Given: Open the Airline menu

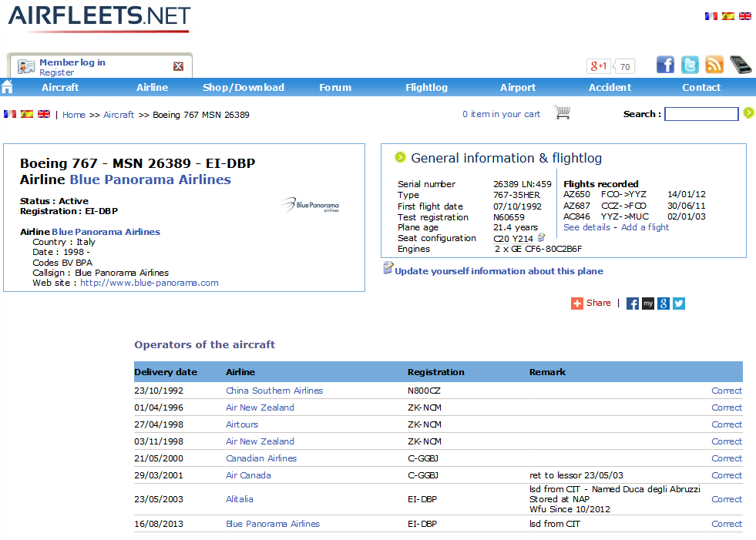Looking at the screenshot, I should tap(153, 87).
